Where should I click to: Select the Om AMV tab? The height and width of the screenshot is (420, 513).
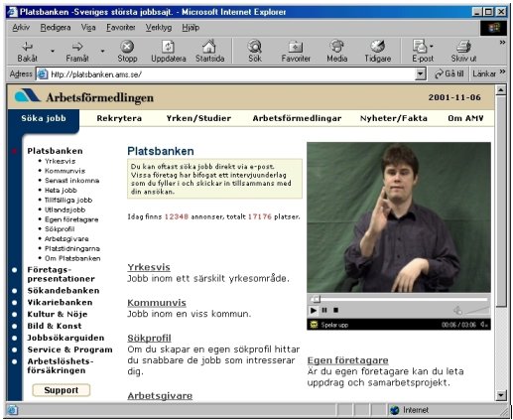pyautogui.click(x=465, y=118)
